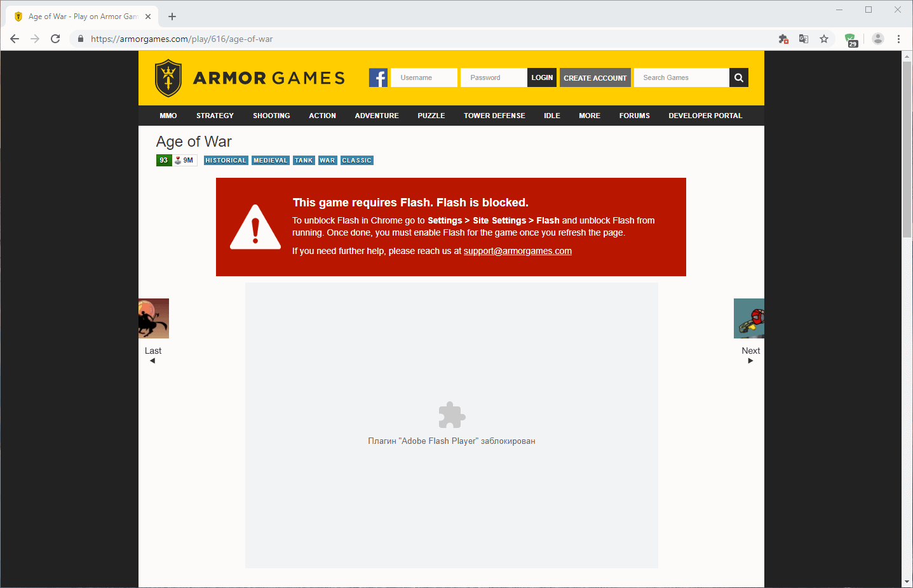Open the Idle category
The height and width of the screenshot is (588, 913).
(x=552, y=116)
